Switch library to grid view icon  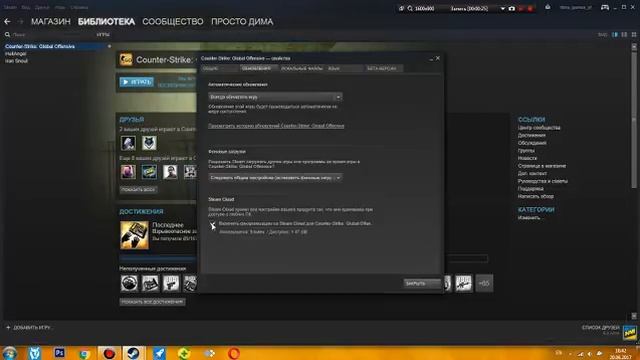coord(634,35)
